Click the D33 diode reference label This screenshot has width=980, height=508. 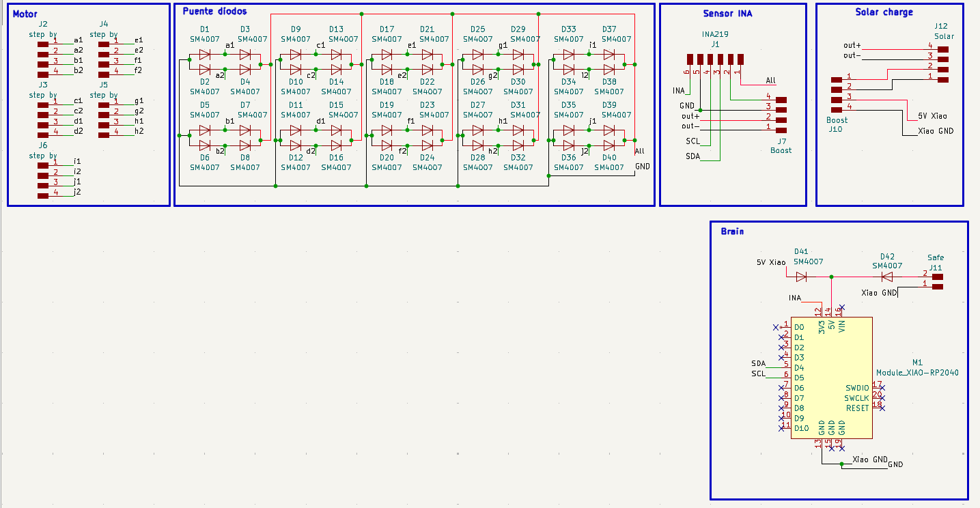569,29
